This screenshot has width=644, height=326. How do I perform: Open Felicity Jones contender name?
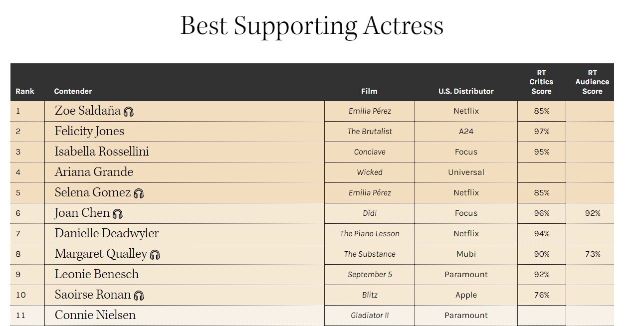click(x=89, y=131)
